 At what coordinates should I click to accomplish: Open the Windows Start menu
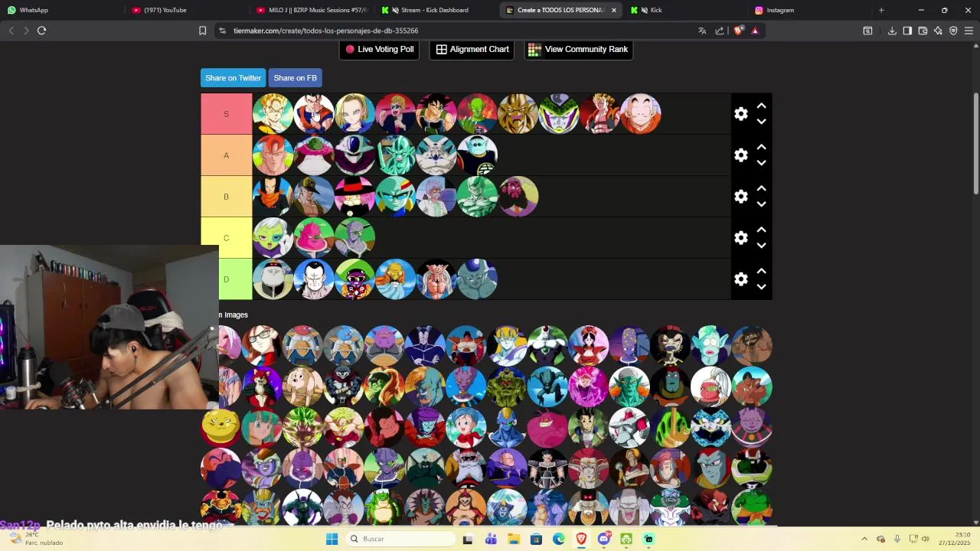(332, 539)
